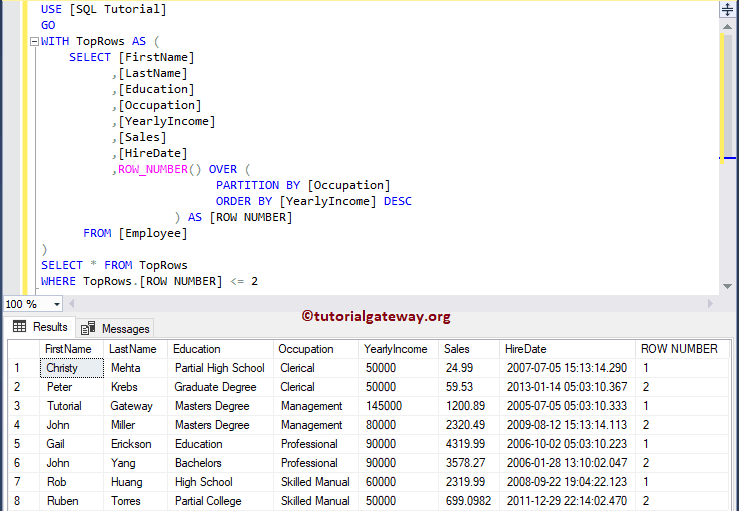Screen dimensions: 739x511
Task: Click the split editor window icon
Action: 727,8
